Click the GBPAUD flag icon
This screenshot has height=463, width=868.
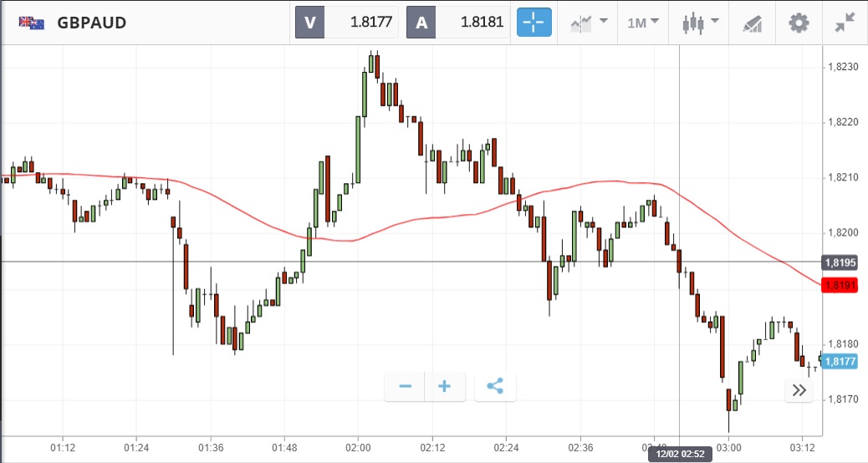(32, 23)
